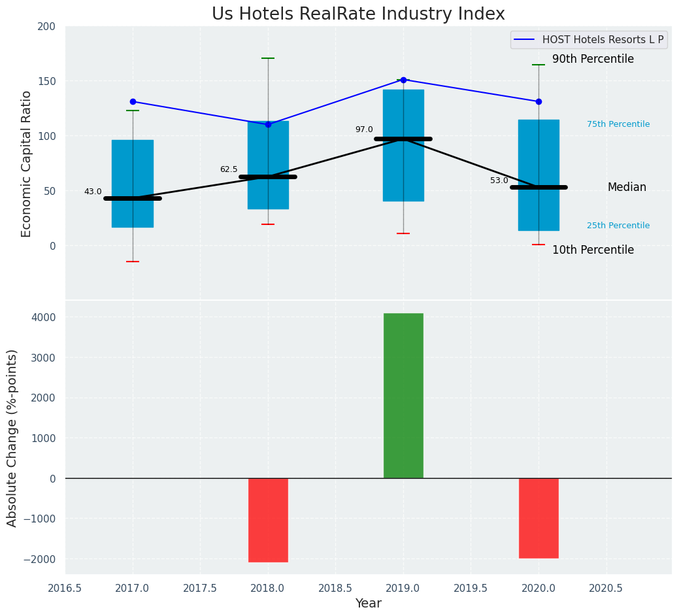Click the HOST Hotels Resorts L P legend entry
This screenshot has height=616, width=679.
pos(589,40)
